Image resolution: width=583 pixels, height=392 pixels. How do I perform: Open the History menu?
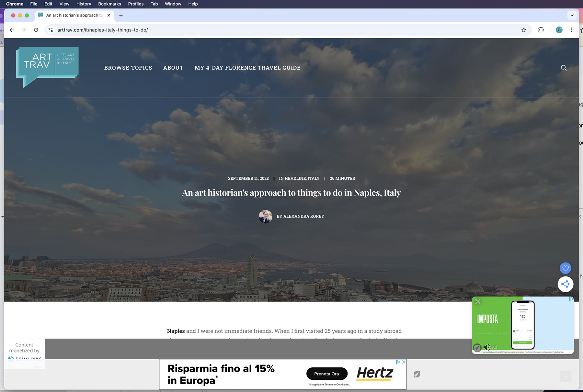(84, 4)
